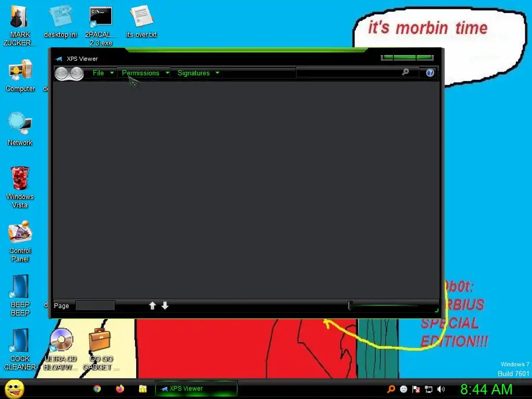Image resolution: width=532 pixels, height=399 pixels.
Task: Click the Page number field
Action: tap(95, 305)
